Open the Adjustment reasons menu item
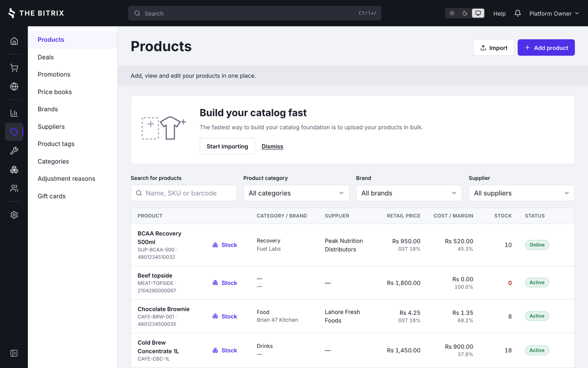 tap(73, 179)
